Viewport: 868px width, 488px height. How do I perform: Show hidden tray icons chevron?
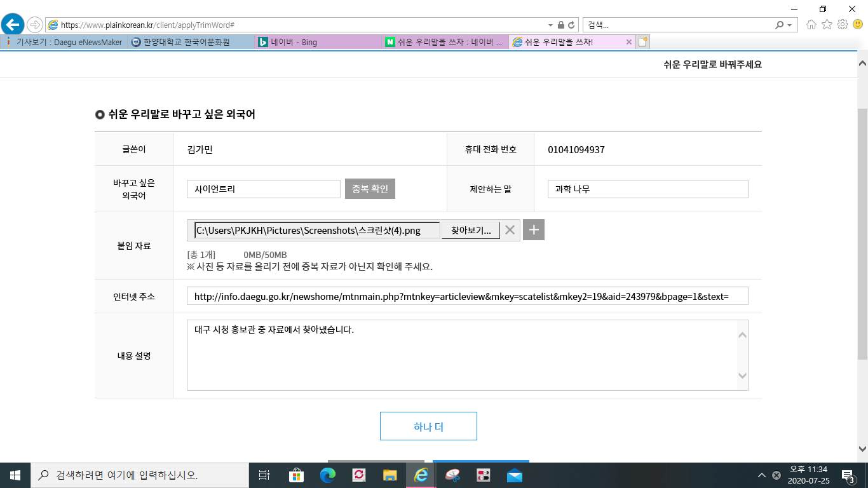coord(762,475)
